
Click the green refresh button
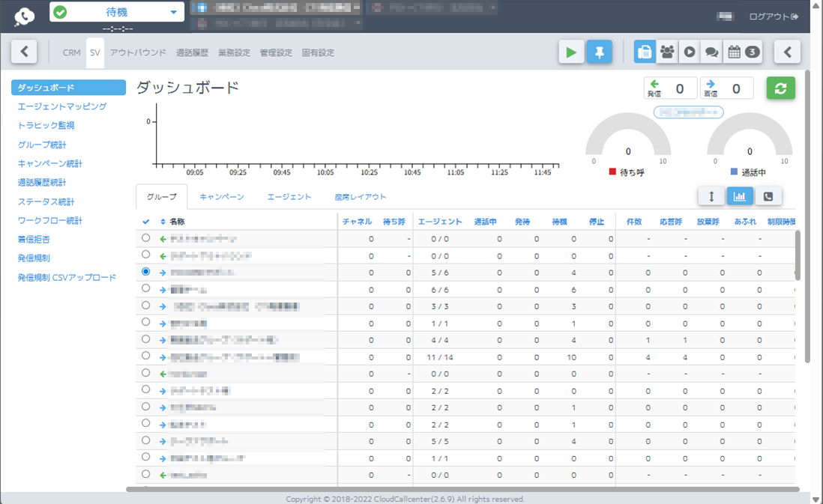click(x=780, y=88)
